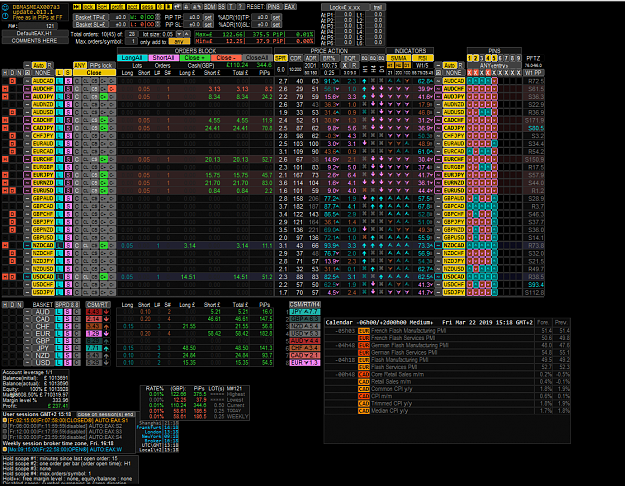Toggle the ADR price action column
The width and height of the screenshot is (625, 486).
311,58
